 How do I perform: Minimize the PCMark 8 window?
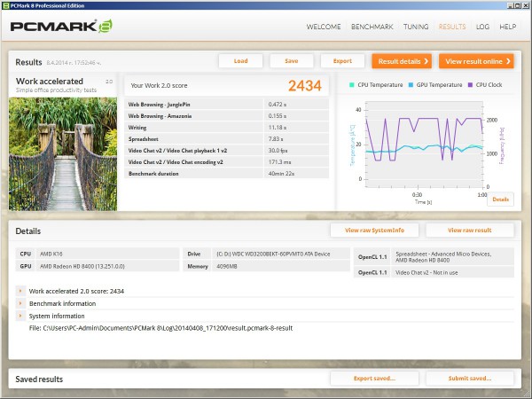point(511,5)
